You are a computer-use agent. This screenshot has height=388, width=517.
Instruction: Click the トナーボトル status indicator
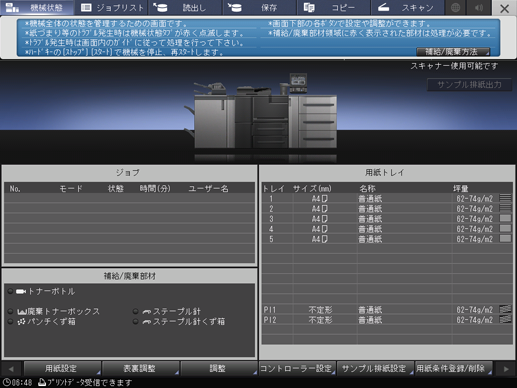pos(10,291)
